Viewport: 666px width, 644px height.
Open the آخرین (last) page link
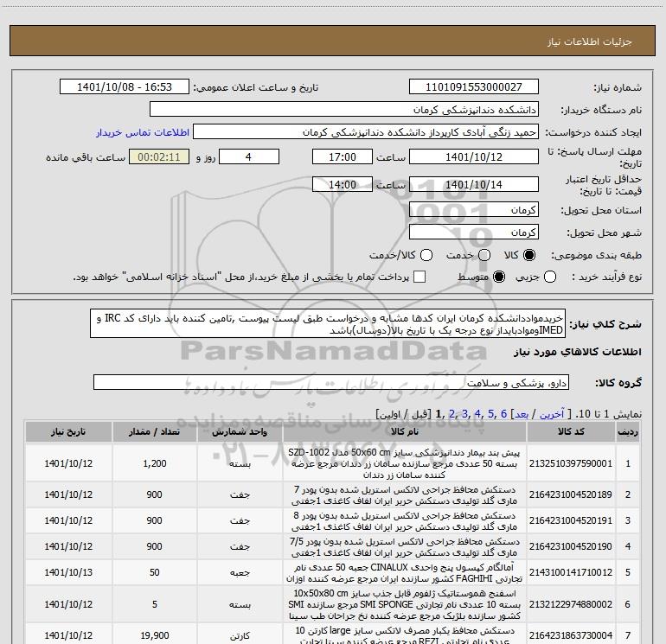tap(552, 414)
